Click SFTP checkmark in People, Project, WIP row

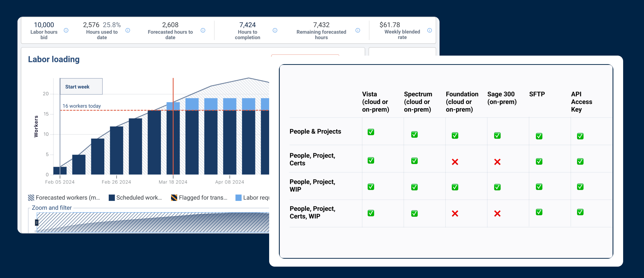(x=539, y=186)
